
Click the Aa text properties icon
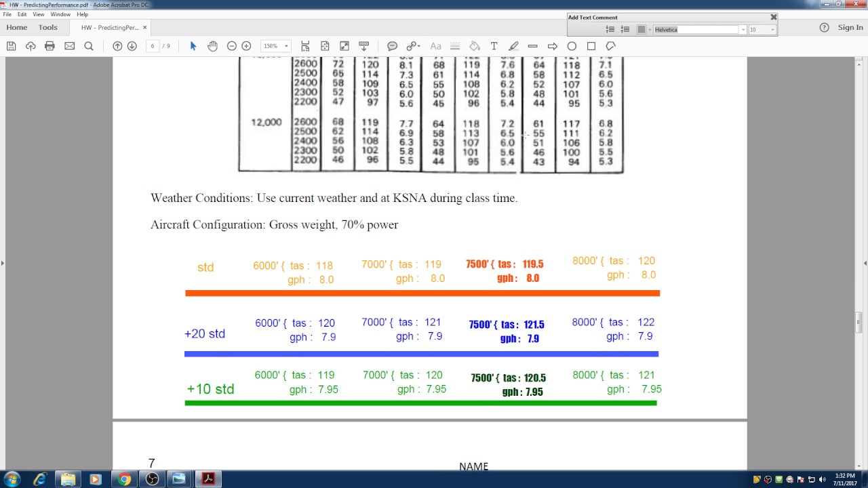tap(435, 46)
